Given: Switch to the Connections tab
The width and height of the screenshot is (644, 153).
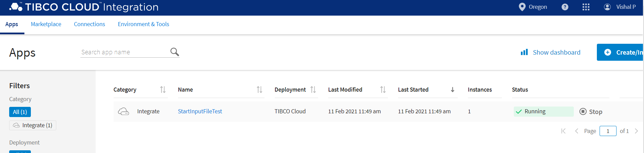Looking at the screenshot, I should tap(90, 24).
